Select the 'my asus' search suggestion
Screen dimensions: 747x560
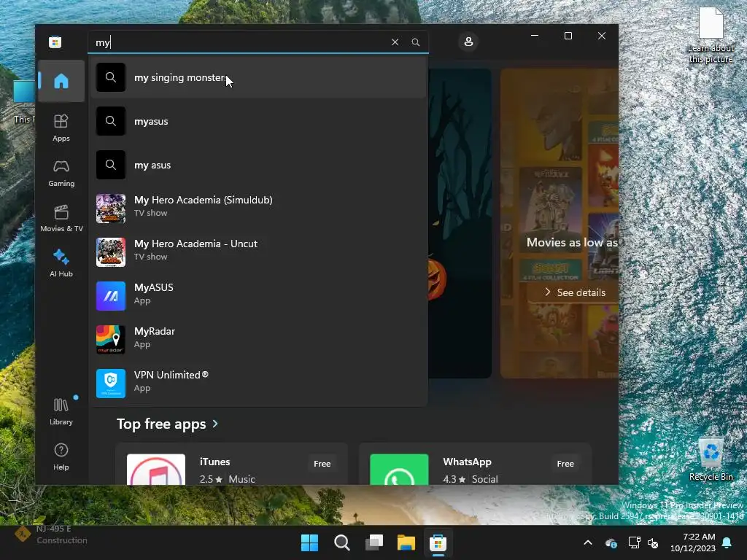tap(258, 166)
